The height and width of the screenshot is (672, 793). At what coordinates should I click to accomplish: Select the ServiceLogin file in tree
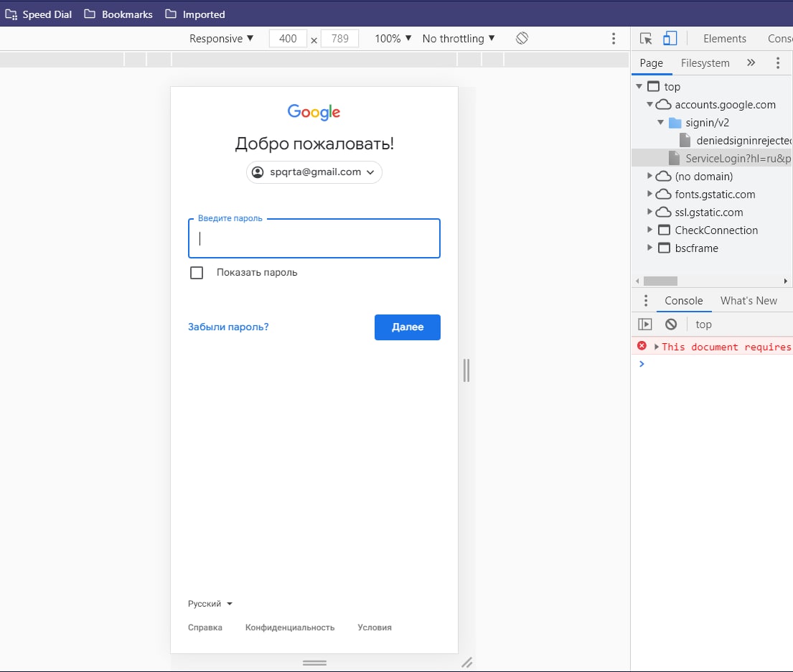731,159
